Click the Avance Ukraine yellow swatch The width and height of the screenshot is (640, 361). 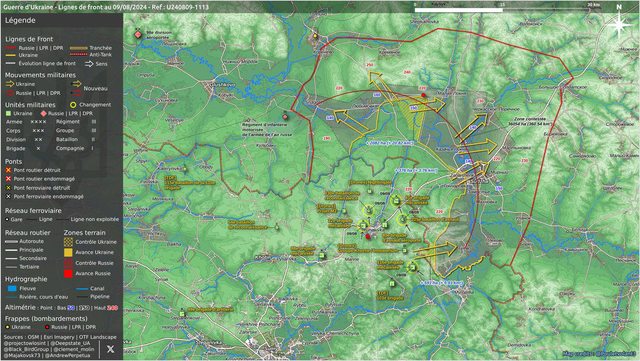click(68, 252)
